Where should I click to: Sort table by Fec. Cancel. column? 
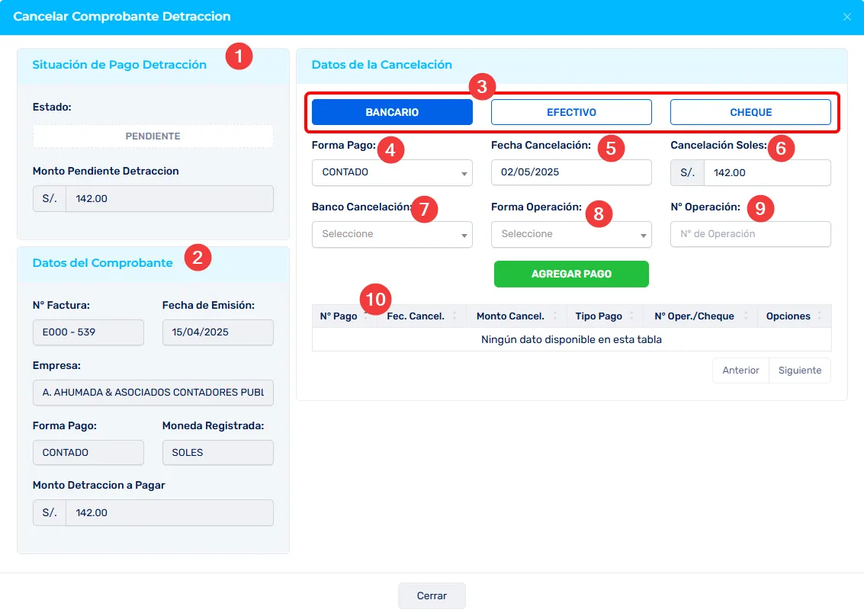click(416, 316)
